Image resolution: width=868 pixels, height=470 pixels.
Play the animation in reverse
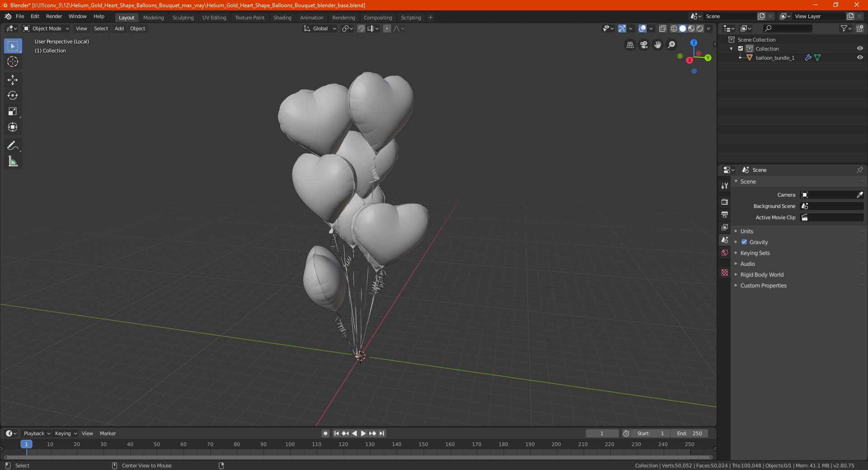pyautogui.click(x=354, y=433)
